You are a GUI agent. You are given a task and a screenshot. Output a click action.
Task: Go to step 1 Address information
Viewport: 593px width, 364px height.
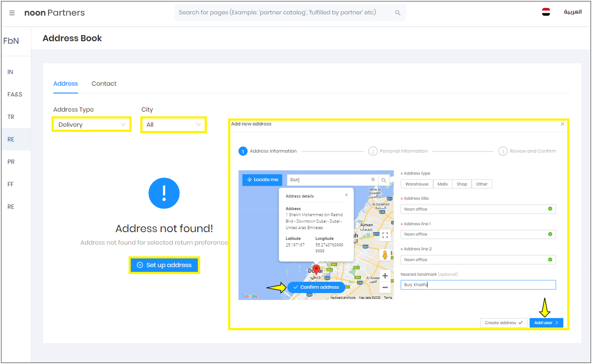(x=268, y=151)
